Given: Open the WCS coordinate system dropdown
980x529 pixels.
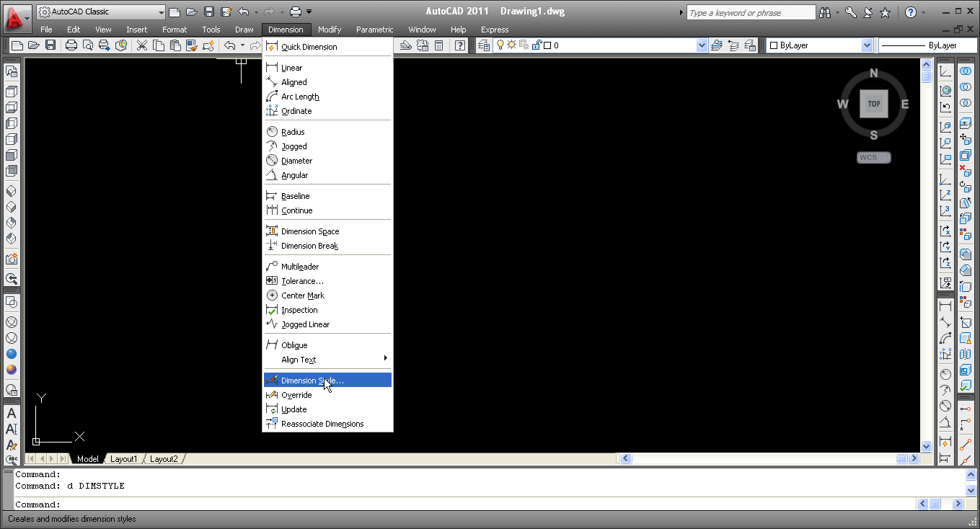Looking at the screenshot, I should click(x=874, y=157).
